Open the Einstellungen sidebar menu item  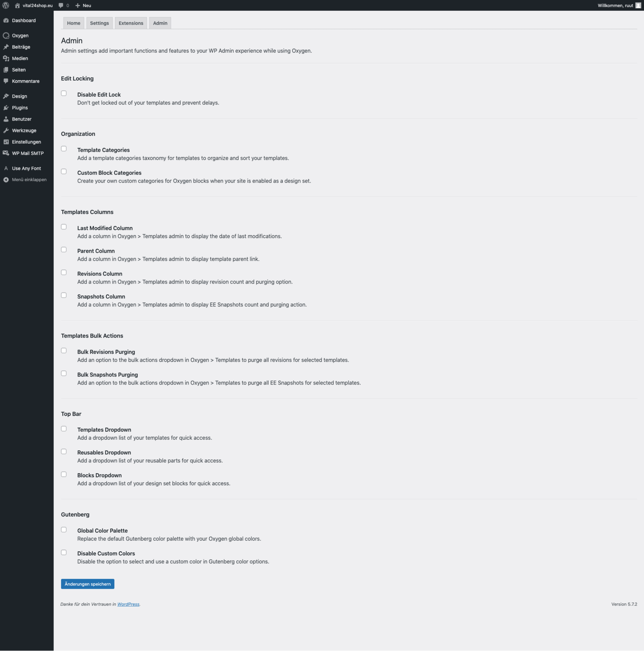(27, 142)
